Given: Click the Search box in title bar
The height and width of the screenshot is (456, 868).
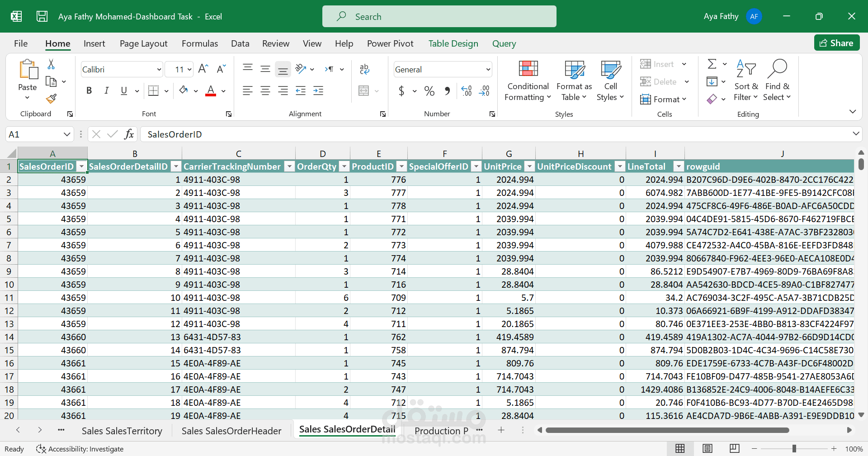Looking at the screenshot, I should pyautogui.click(x=439, y=17).
